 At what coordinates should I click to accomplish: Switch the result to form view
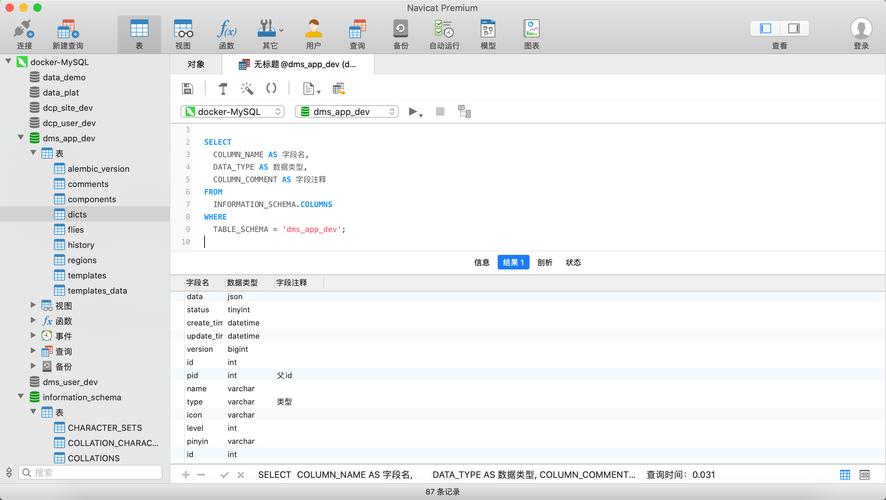pyautogui.click(x=865, y=474)
